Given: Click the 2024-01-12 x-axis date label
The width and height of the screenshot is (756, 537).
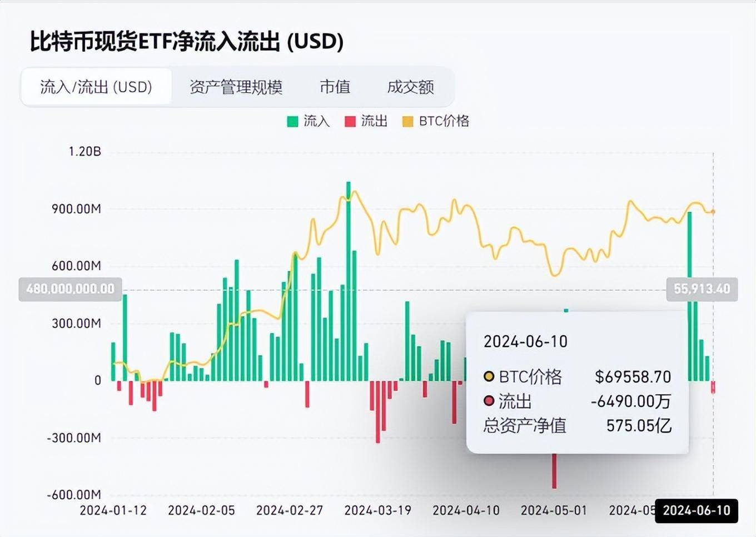Looking at the screenshot, I should [x=113, y=510].
